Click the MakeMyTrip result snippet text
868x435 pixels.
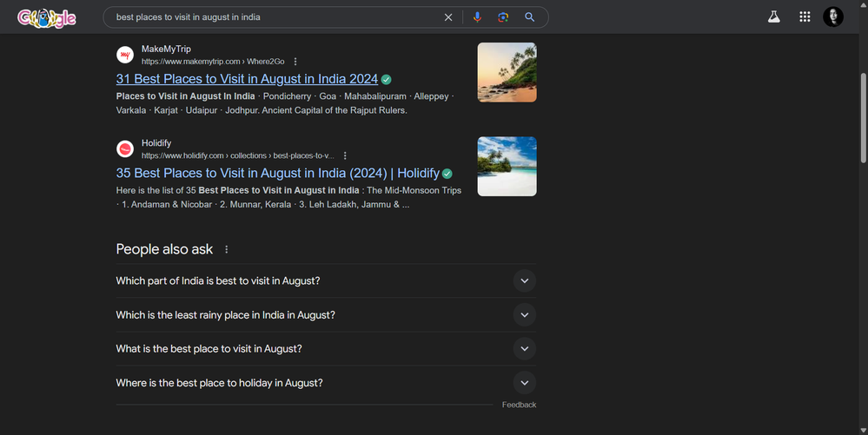284,103
